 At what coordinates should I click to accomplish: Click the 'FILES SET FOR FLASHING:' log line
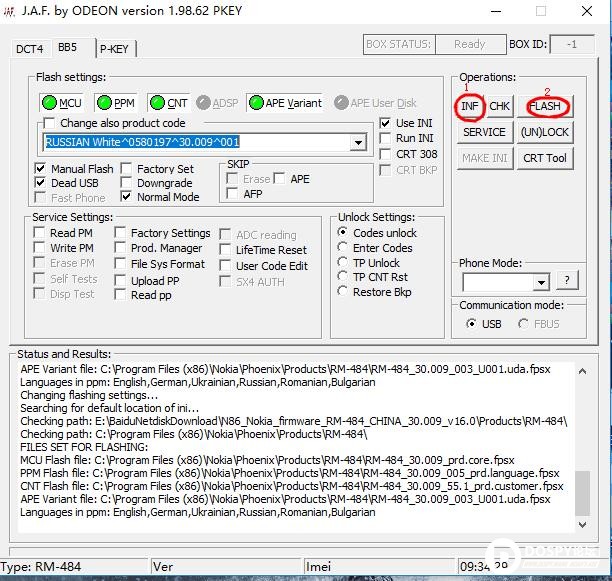(84, 447)
